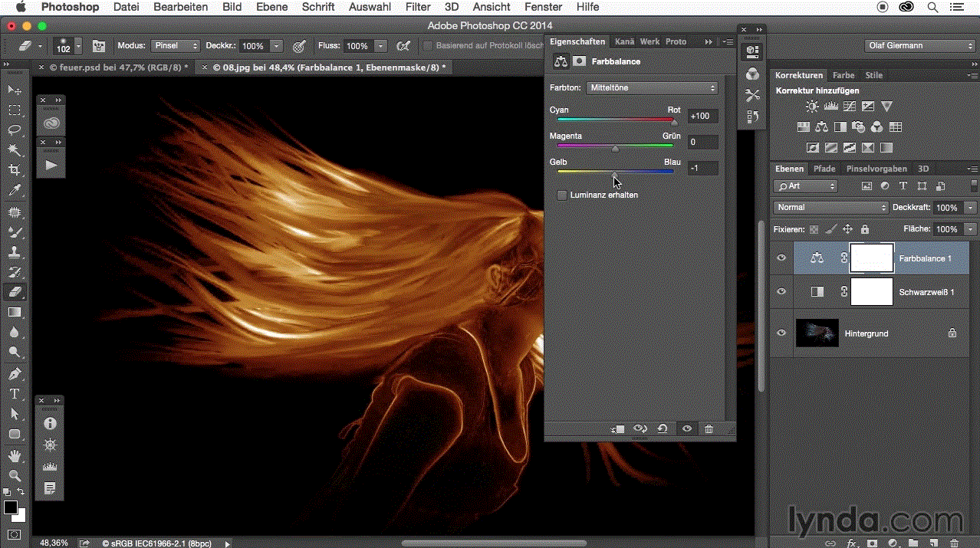Toggle airbrush mode in options bar
980x548 pixels.
click(x=403, y=46)
